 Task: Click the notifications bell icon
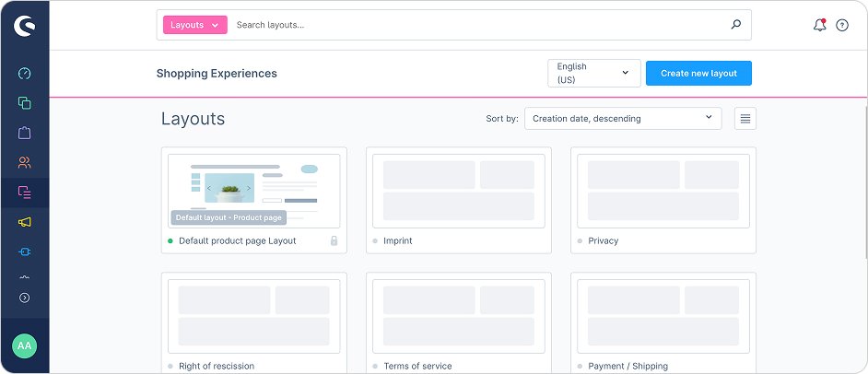pyautogui.click(x=819, y=25)
